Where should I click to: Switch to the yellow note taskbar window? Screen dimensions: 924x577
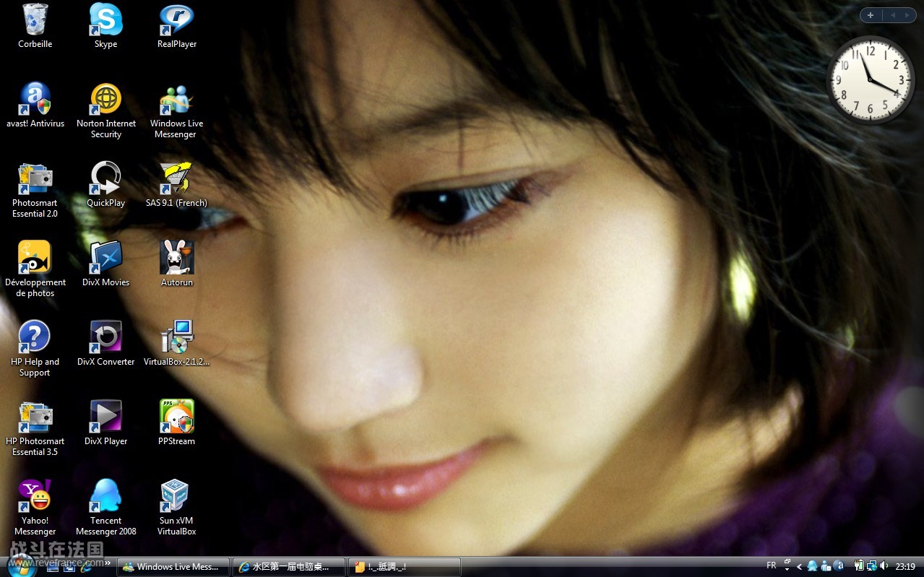(x=405, y=567)
